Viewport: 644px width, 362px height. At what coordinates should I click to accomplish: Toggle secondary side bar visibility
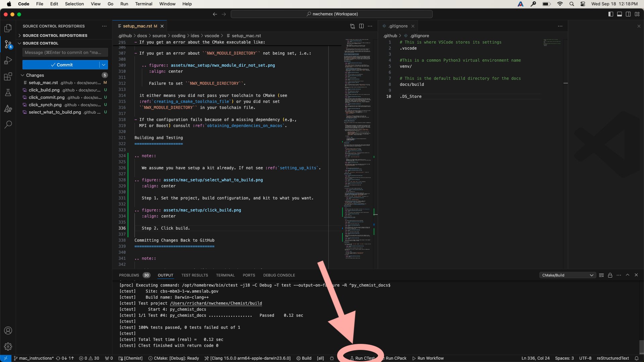click(628, 14)
